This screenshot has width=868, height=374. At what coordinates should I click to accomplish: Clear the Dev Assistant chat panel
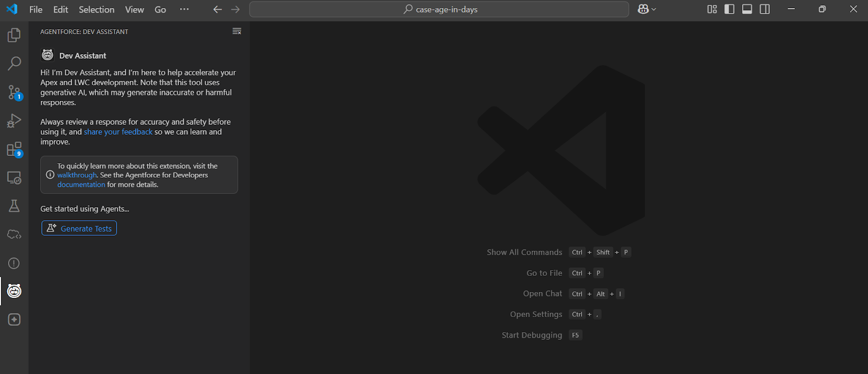[x=237, y=31]
